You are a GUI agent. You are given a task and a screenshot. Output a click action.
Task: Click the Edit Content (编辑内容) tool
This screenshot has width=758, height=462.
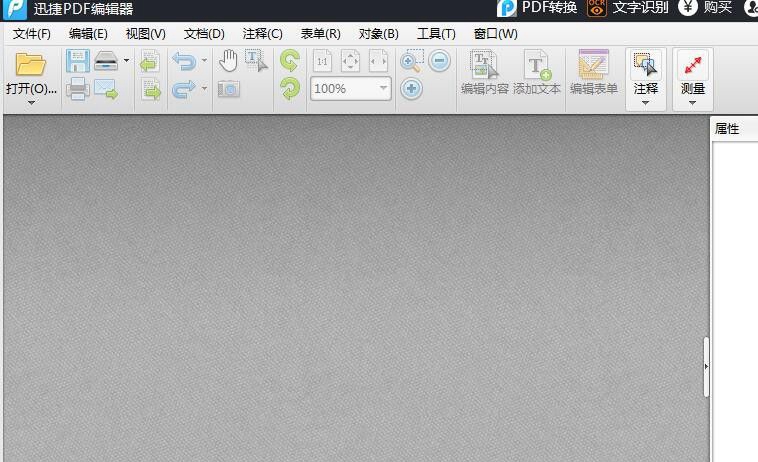pos(485,72)
